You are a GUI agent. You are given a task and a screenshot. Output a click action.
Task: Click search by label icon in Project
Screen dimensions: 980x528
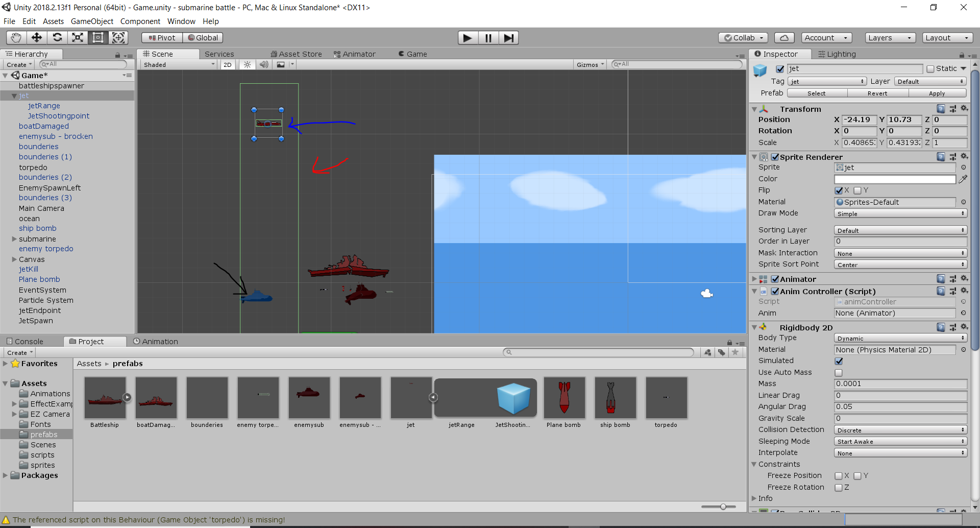(x=721, y=352)
